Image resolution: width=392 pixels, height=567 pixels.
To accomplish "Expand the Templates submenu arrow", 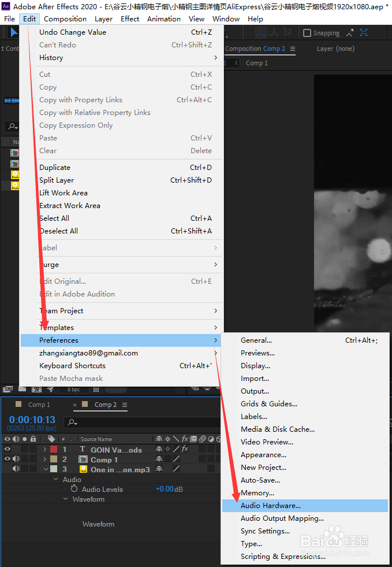I will click(x=216, y=328).
